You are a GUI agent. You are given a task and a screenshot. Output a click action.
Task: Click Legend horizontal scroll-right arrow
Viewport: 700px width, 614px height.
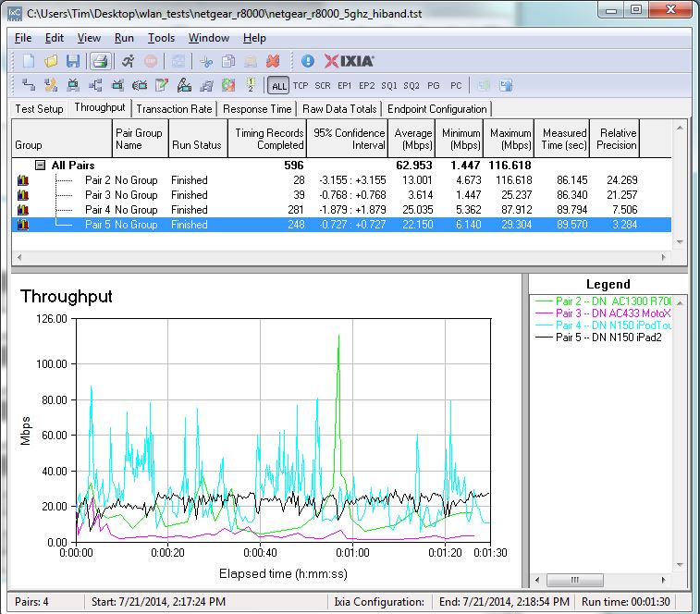663,580
